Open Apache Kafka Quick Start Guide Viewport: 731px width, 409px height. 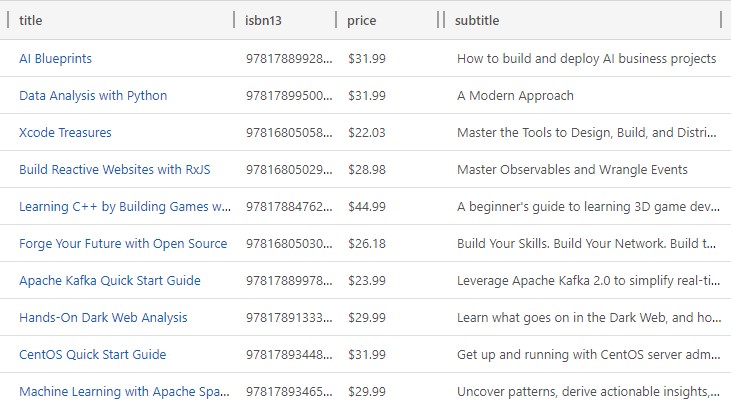[109, 280]
